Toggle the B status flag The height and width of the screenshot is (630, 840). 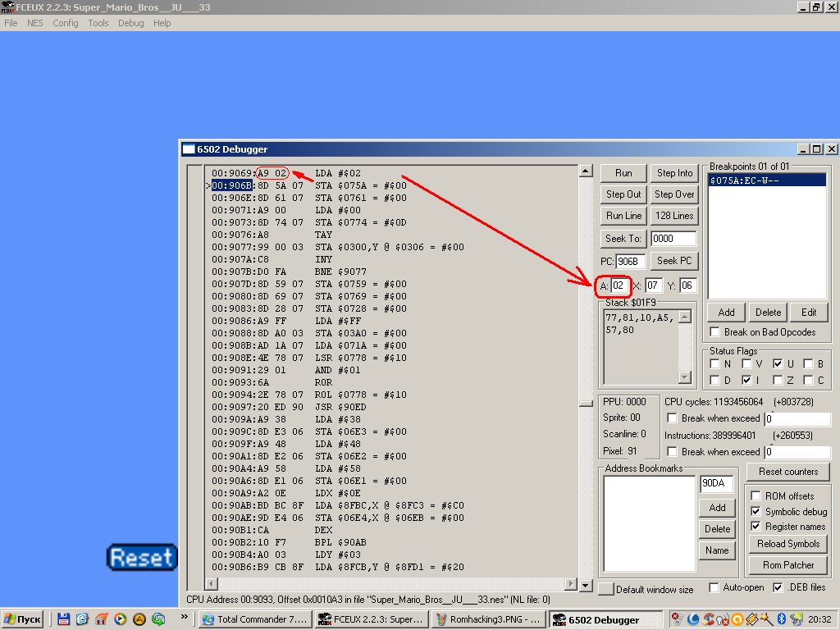pos(808,364)
